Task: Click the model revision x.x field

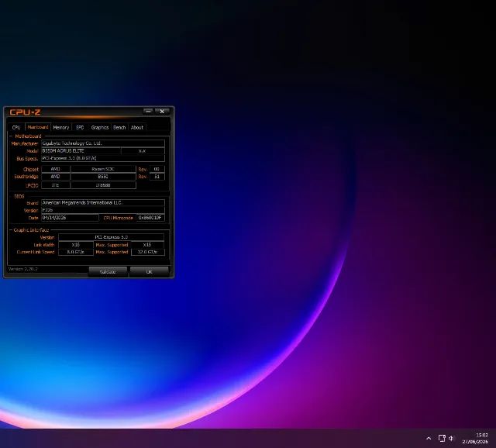Action: [143, 151]
